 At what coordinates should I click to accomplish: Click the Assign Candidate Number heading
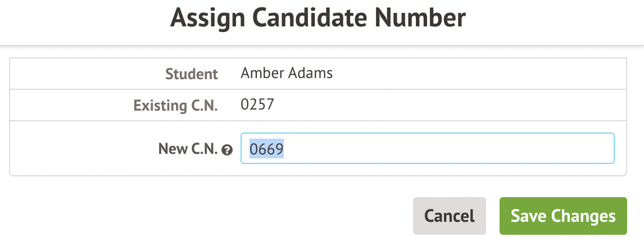[318, 18]
